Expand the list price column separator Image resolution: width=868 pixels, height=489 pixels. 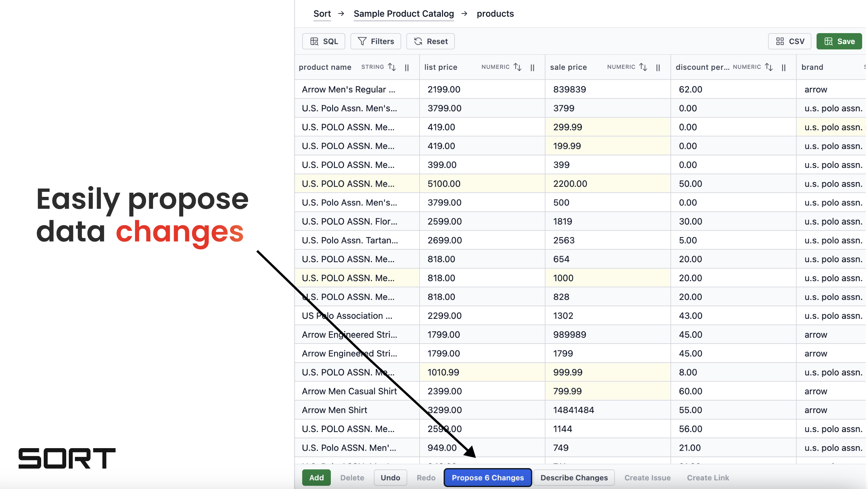coord(532,67)
